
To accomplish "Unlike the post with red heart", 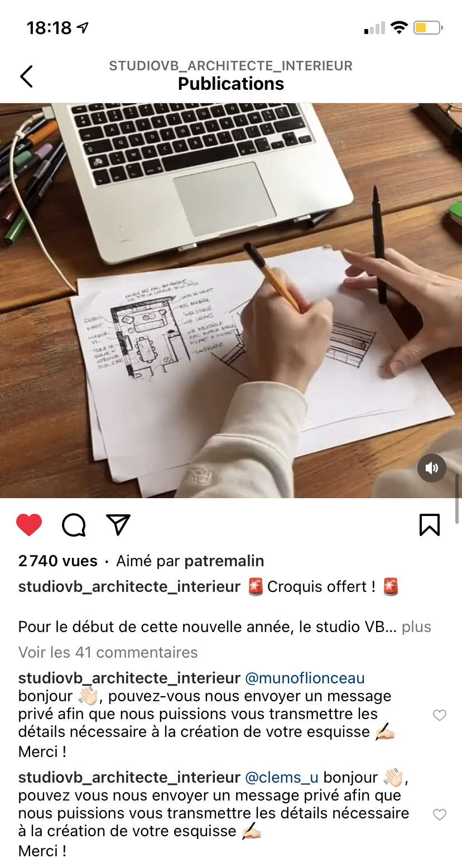I will (29, 525).
